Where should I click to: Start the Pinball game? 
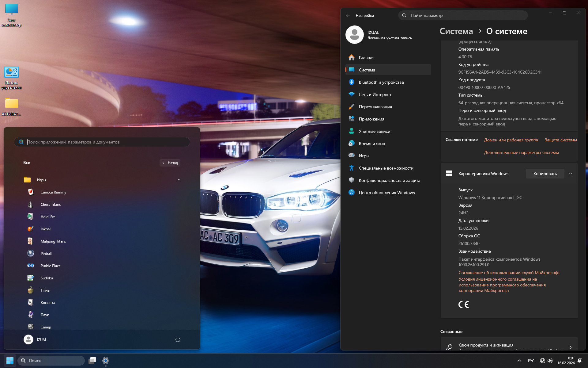click(46, 254)
